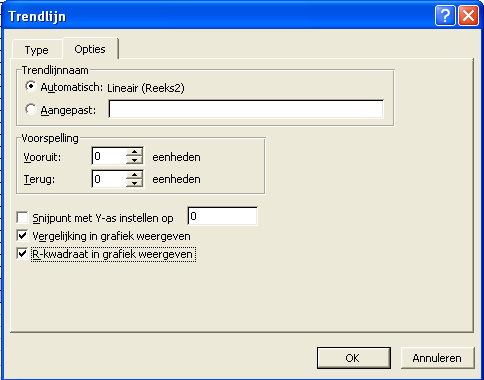Image resolution: width=484 pixels, height=380 pixels.
Task: Select the Aangepast radio button
Action: pos(31,109)
